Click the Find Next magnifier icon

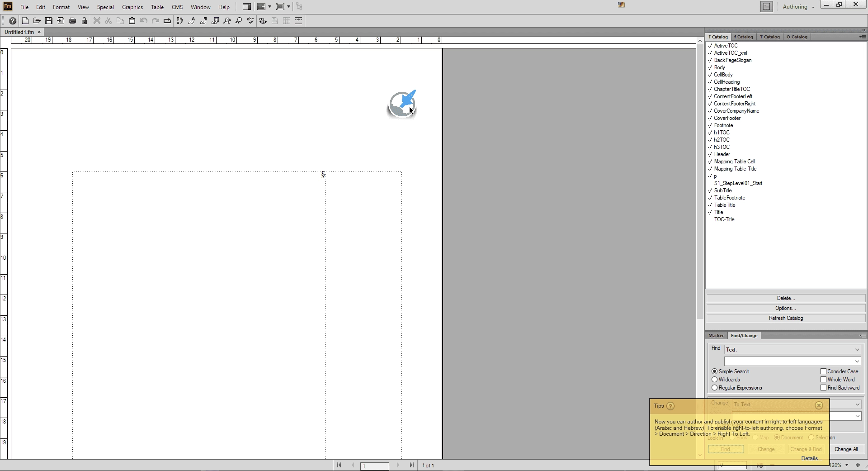(239, 21)
